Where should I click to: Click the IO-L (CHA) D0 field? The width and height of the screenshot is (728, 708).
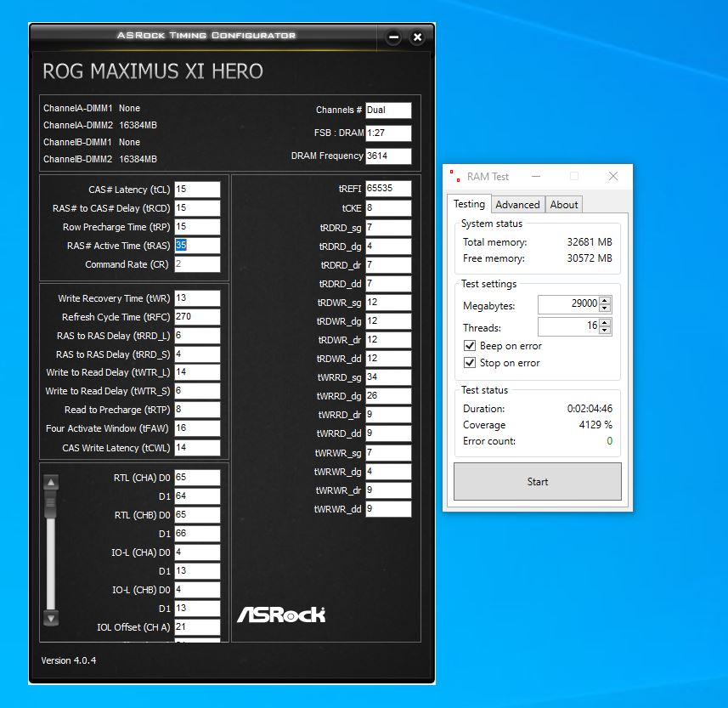click(x=197, y=552)
